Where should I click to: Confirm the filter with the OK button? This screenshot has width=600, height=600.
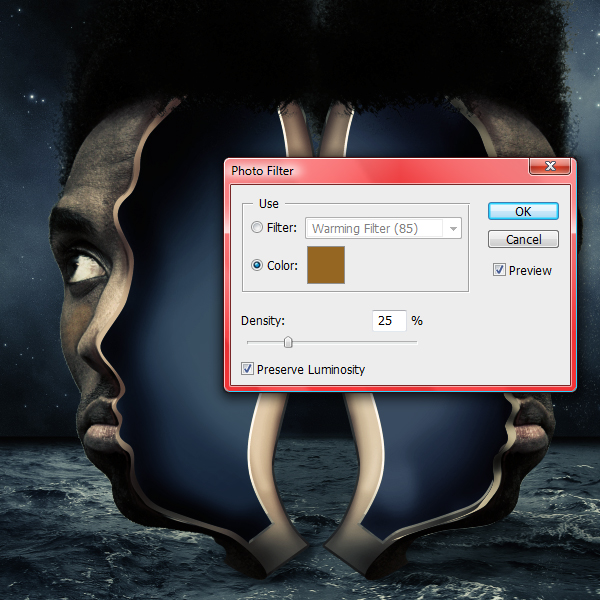click(x=523, y=211)
